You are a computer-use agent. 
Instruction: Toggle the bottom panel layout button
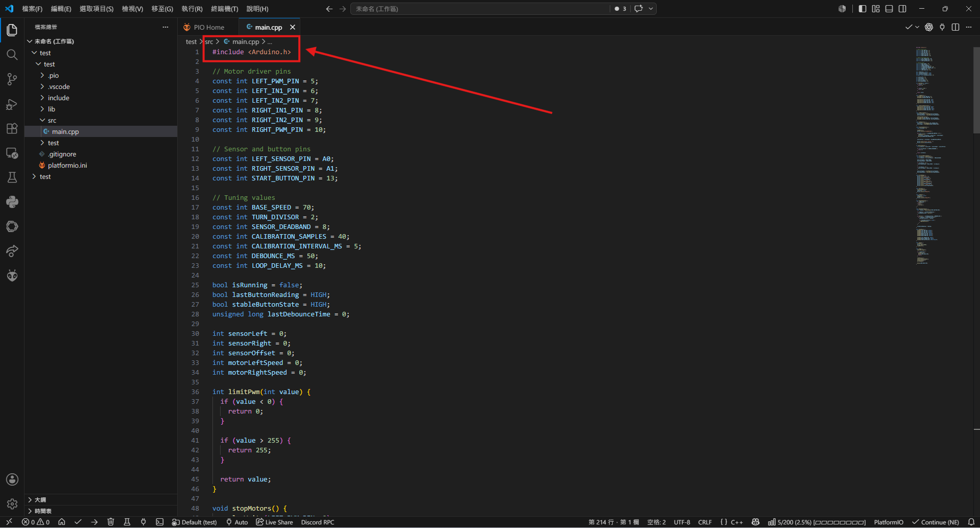pyautogui.click(x=889, y=9)
